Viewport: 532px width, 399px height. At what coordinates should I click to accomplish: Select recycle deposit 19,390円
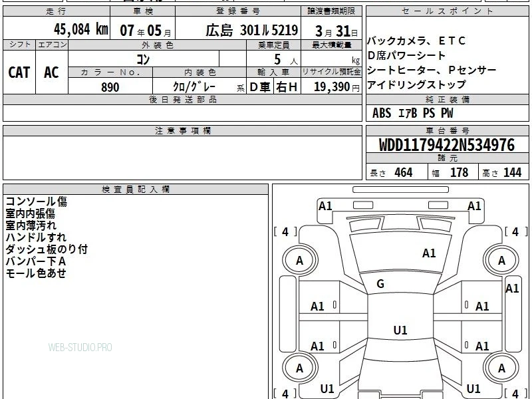point(336,87)
